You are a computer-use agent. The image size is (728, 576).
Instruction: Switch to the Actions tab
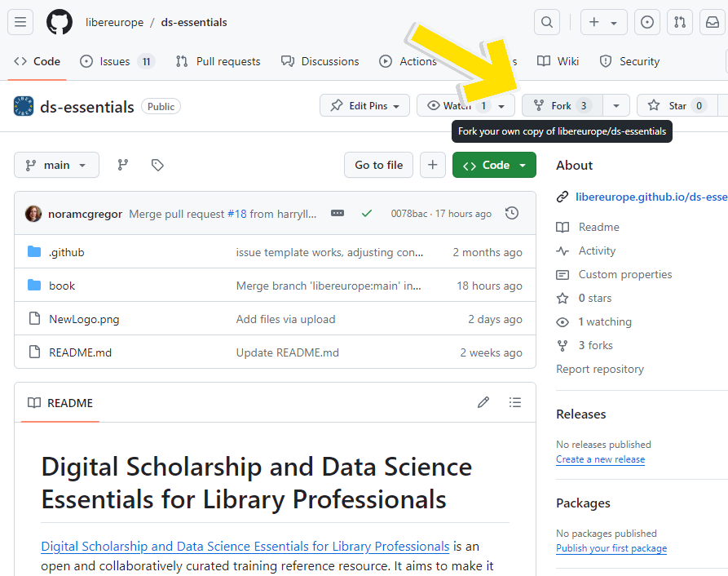408,61
